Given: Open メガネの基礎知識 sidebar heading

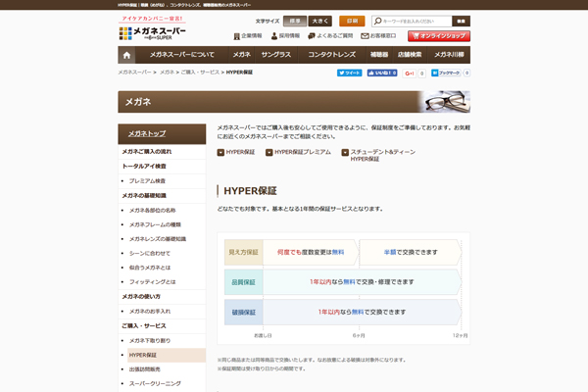Looking at the screenshot, I should [x=162, y=196].
